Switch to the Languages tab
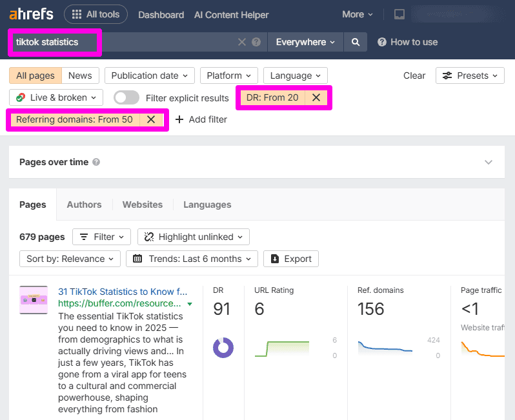Image resolution: width=515 pixels, height=420 pixels. (207, 205)
